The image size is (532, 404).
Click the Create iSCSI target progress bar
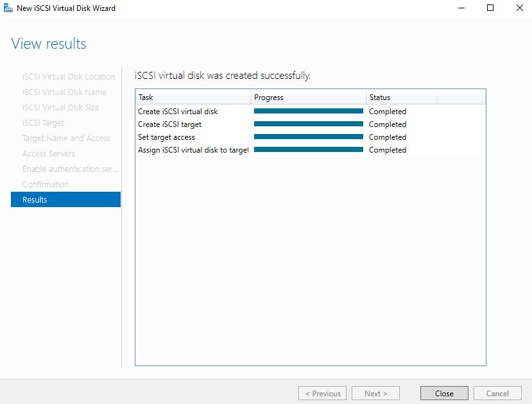pyautogui.click(x=309, y=124)
